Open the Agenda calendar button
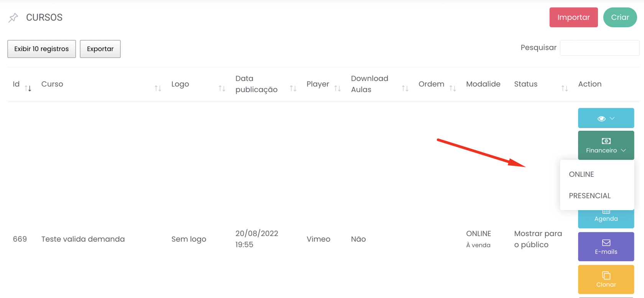 (606, 219)
